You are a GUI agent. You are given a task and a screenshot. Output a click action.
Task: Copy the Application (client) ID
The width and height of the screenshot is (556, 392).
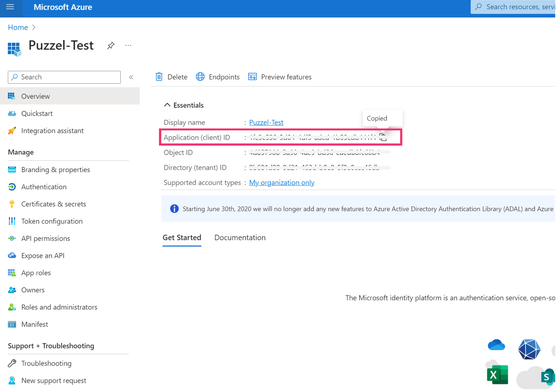pyautogui.click(x=383, y=137)
